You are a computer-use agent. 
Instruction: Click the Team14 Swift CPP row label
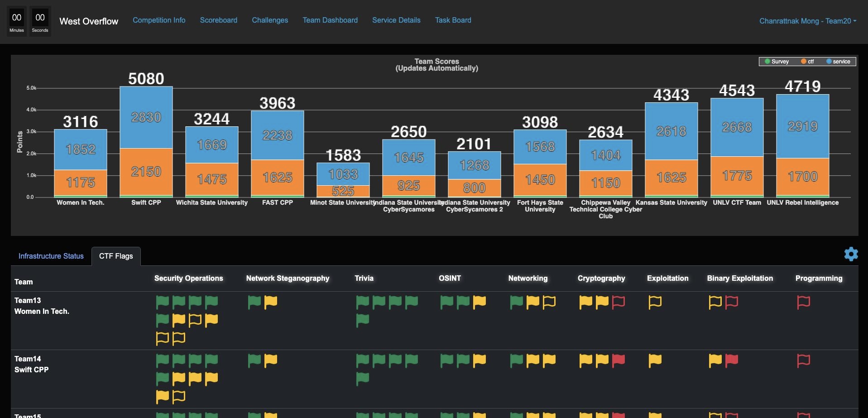(x=31, y=364)
